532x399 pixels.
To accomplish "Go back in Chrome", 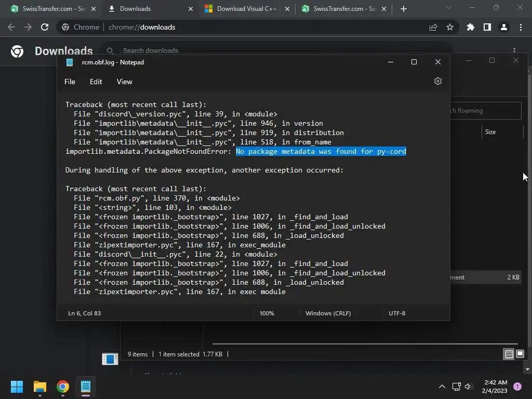I will pyautogui.click(x=11, y=27).
